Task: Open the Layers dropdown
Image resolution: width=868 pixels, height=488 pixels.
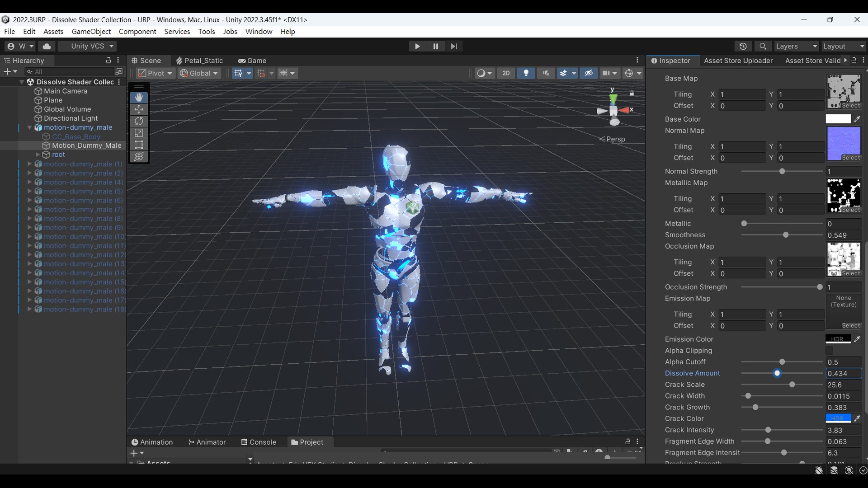Action: point(797,46)
